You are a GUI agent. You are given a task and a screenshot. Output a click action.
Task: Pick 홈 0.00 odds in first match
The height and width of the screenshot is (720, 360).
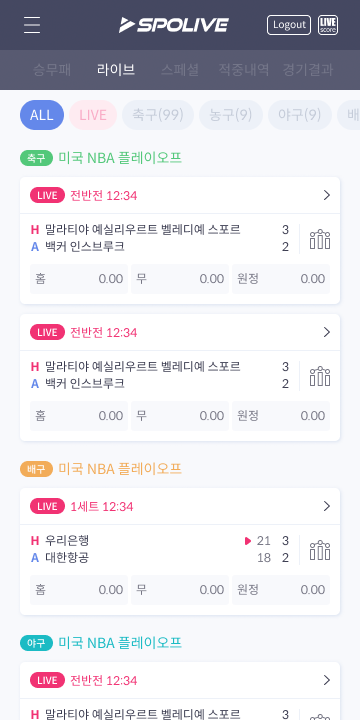click(x=79, y=279)
